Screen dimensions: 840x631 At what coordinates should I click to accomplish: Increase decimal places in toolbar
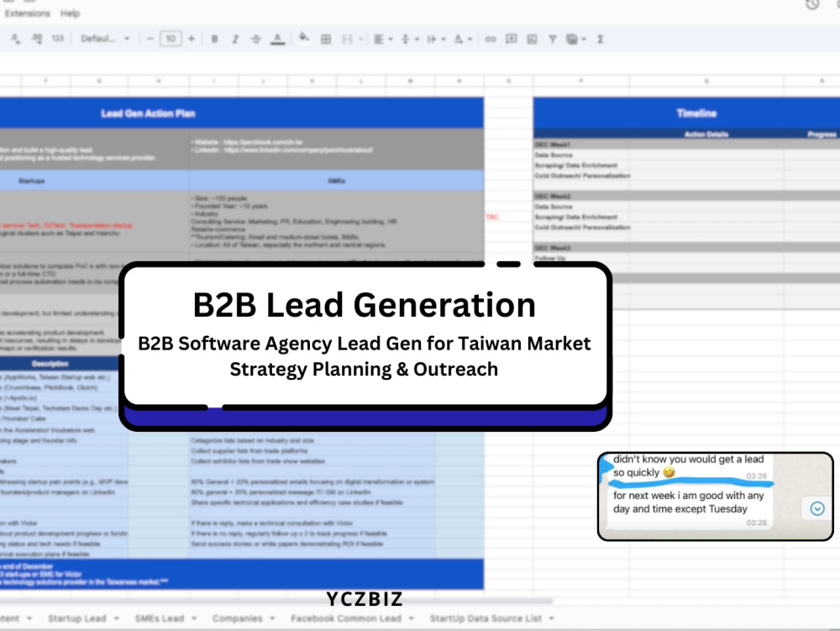coord(36,39)
